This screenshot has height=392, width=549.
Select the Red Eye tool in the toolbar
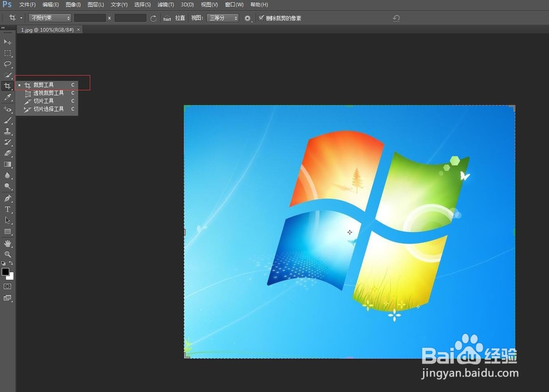[x=7, y=109]
